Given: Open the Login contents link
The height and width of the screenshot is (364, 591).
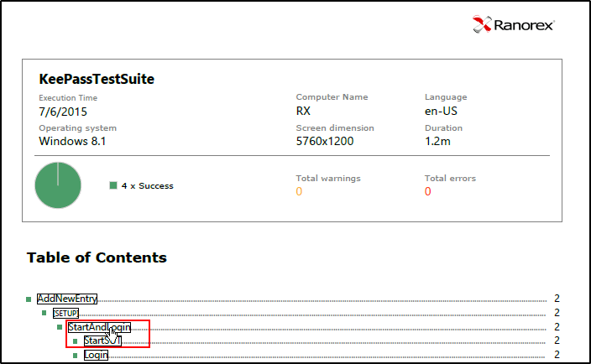Looking at the screenshot, I should (x=96, y=355).
